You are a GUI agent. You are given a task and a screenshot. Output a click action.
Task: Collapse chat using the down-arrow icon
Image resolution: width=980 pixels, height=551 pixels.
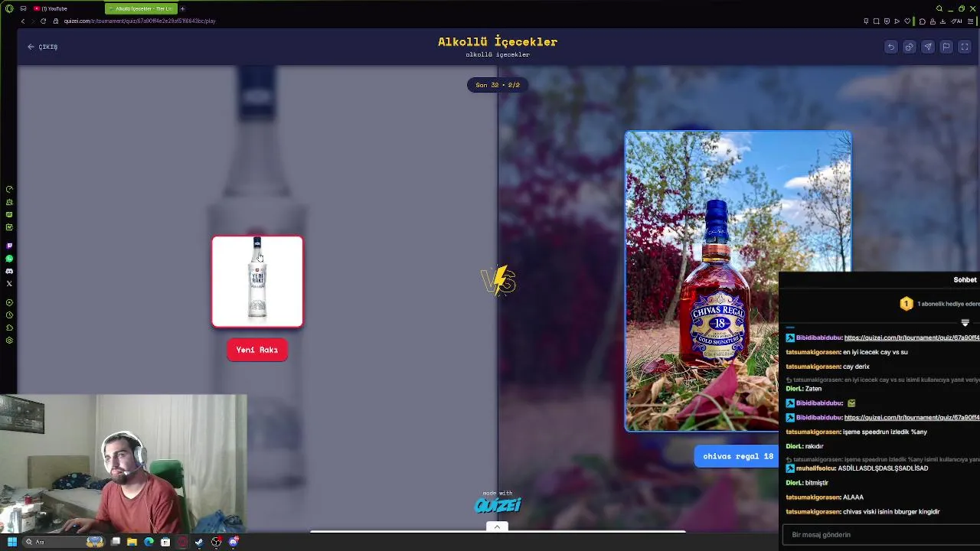[965, 323]
